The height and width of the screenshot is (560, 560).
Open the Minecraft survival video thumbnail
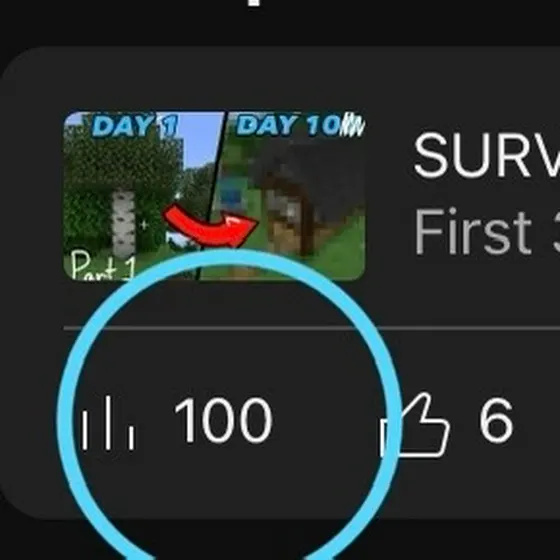(214, 196)
